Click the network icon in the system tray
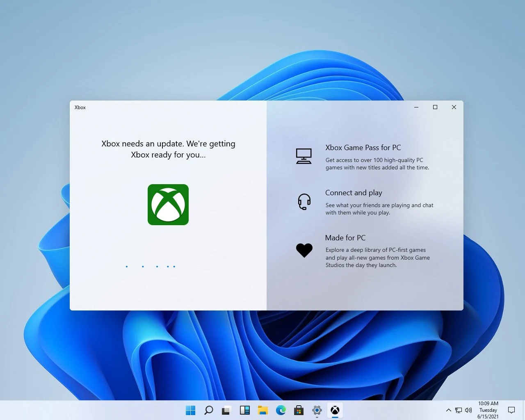Image resolution: width=525 pixels, height=420 pixels. tap(458, 410)
